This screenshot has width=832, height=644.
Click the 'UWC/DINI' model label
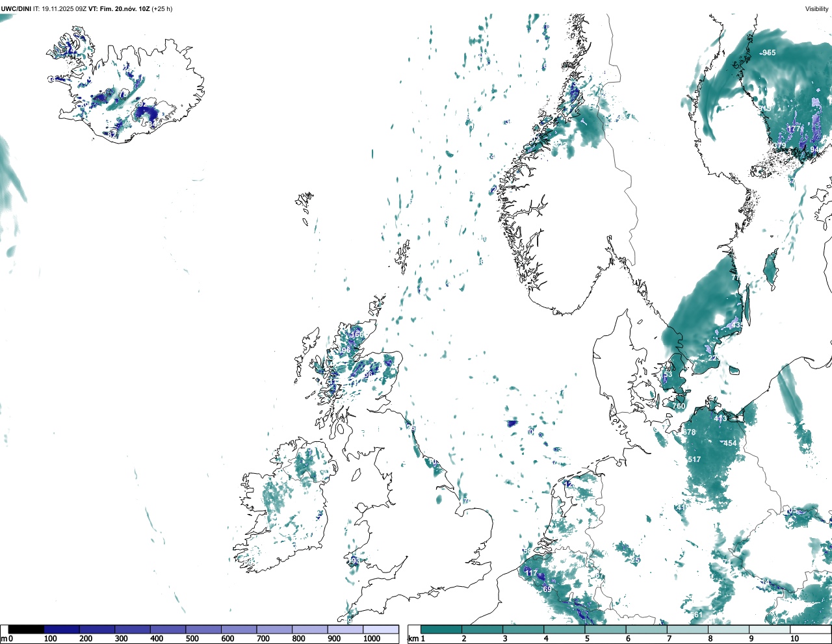(x=16, y=9)
